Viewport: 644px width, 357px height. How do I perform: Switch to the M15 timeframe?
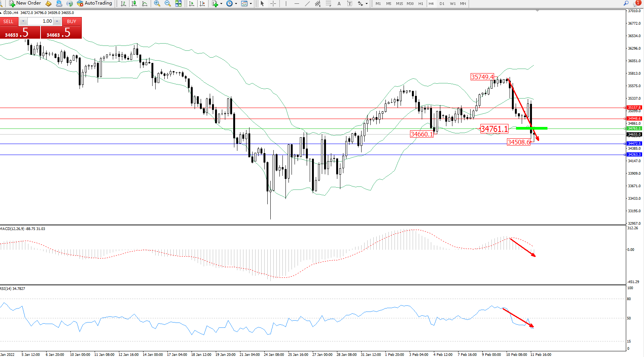click(x=399, y=3)
